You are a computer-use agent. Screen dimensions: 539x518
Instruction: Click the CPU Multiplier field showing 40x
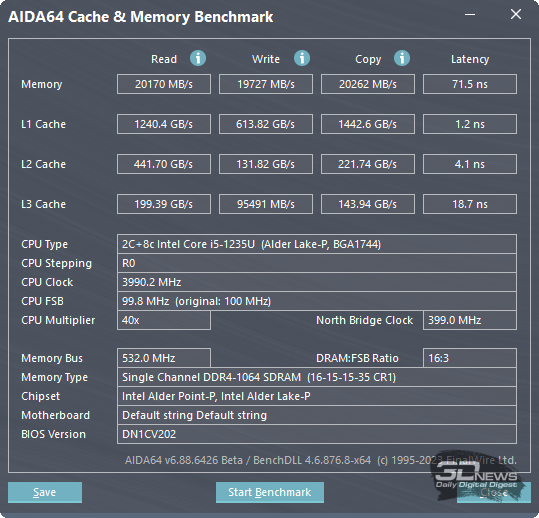[x=164, y=320]
